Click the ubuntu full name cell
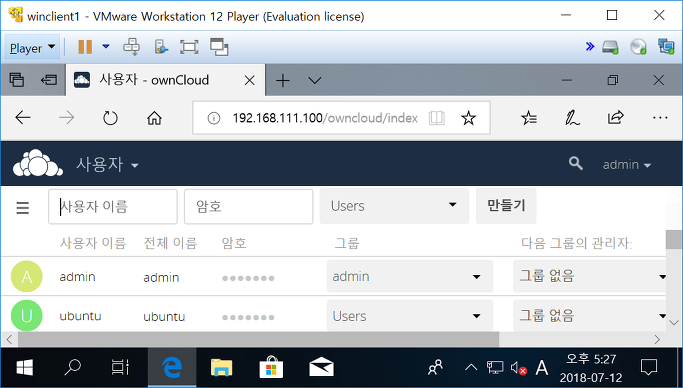 (164, 317)
